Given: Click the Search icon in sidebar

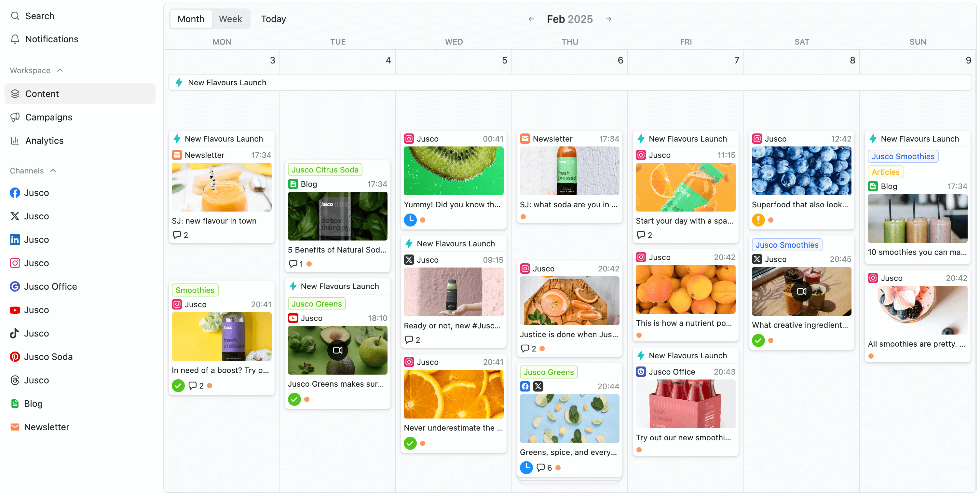Looking at the screenshot, I should click(x=15, y=16).
